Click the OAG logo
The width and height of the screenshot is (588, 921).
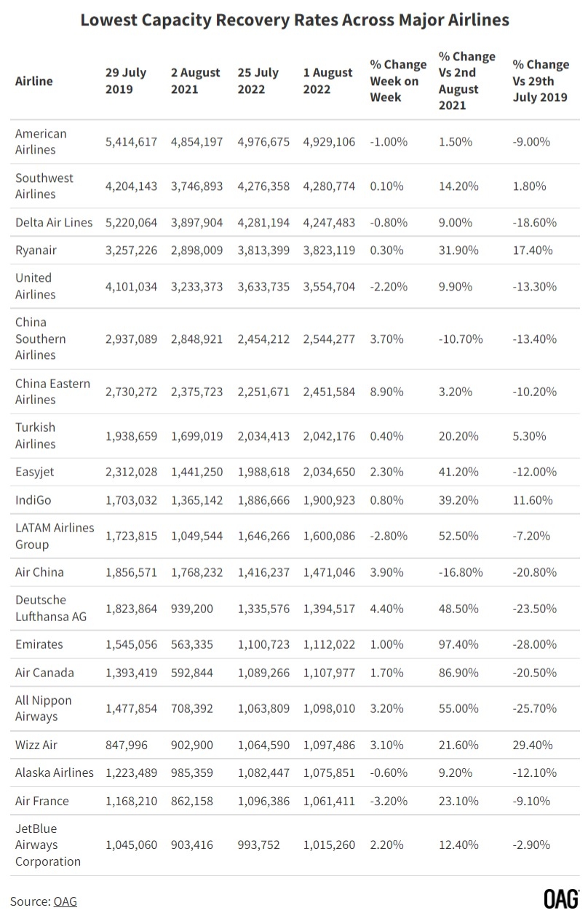[x=562, y=899]
